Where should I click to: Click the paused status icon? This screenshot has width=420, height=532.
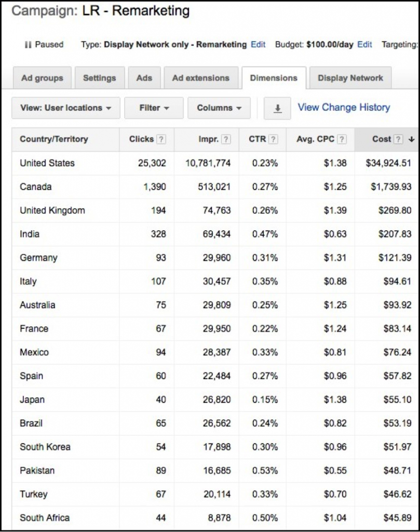coord(28,45)
